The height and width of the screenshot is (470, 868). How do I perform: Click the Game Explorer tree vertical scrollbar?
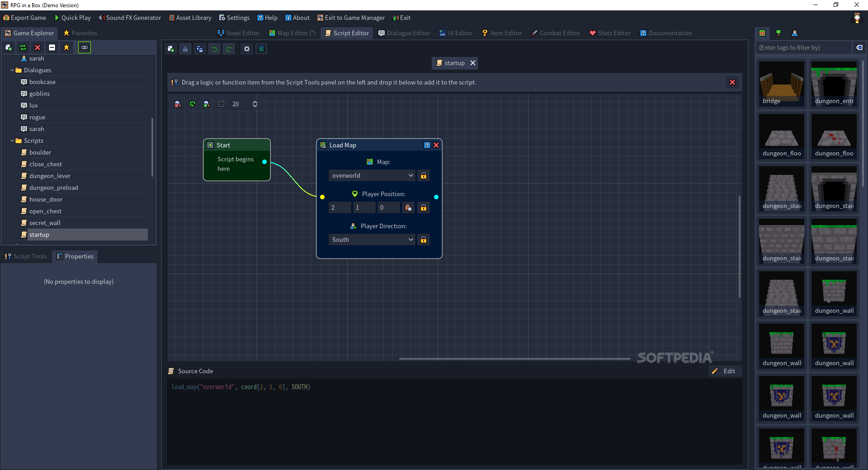[152, 147]
